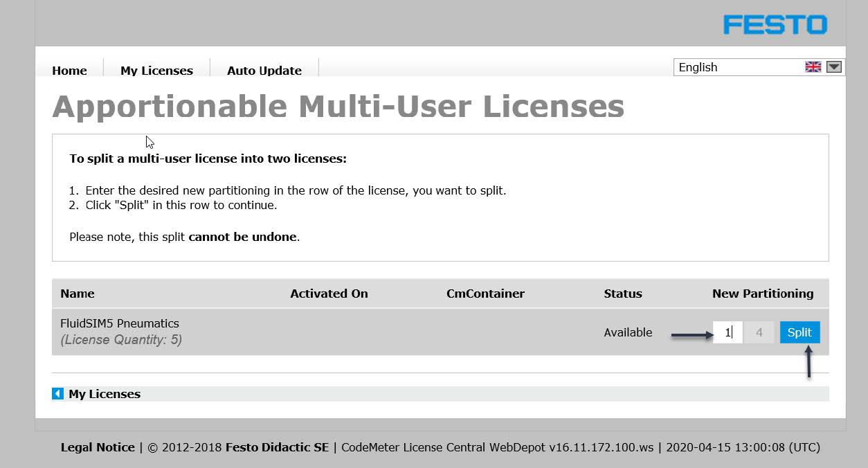
Task: Click the Split button for FluidSIM5 Pneumatics
Action: pos(799,332)
